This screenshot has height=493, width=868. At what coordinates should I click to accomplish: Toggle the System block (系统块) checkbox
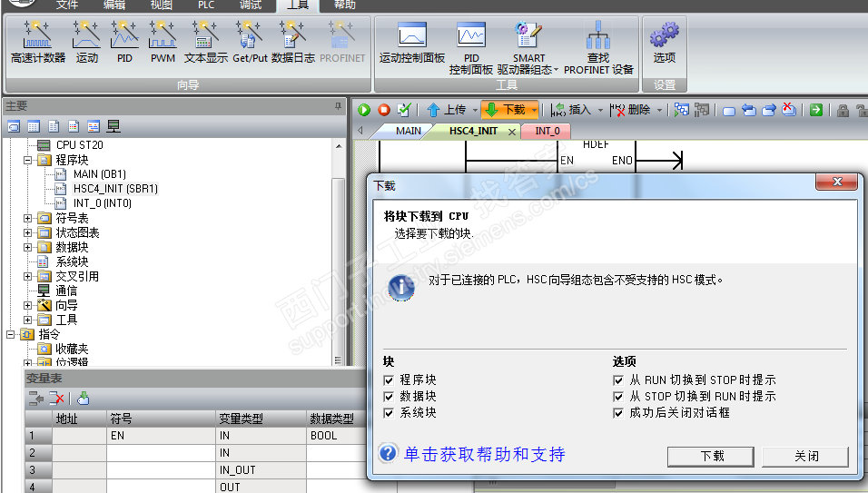tap(389, 413)
